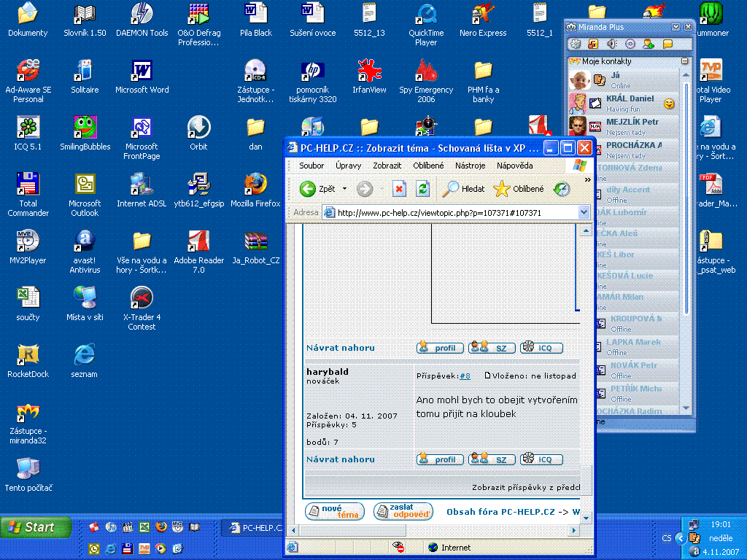The height and width of the screenshot is (560, 747).
Task: Collapse the Moje kontakty group
Action: (684, 61)
